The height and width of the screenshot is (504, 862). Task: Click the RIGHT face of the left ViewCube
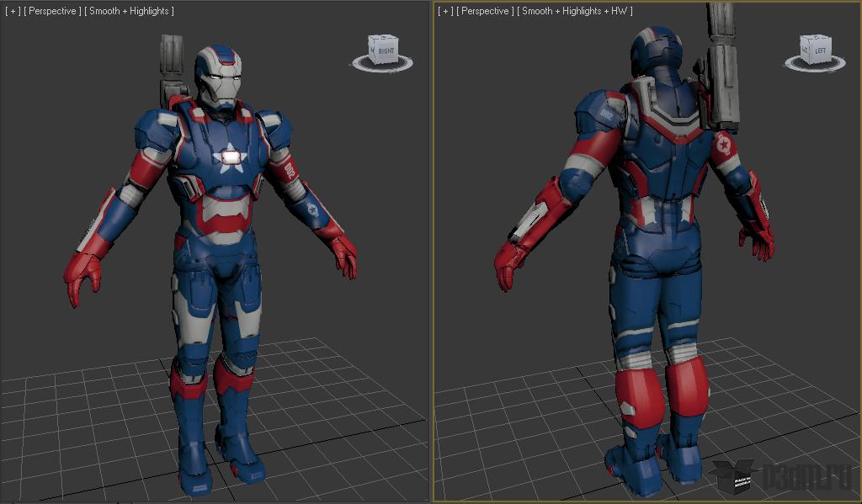pyautogui.click(x=386, y=51)
